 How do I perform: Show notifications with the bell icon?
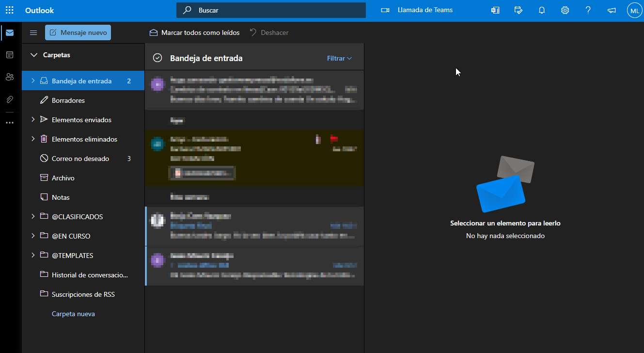(x=542, y=10)
